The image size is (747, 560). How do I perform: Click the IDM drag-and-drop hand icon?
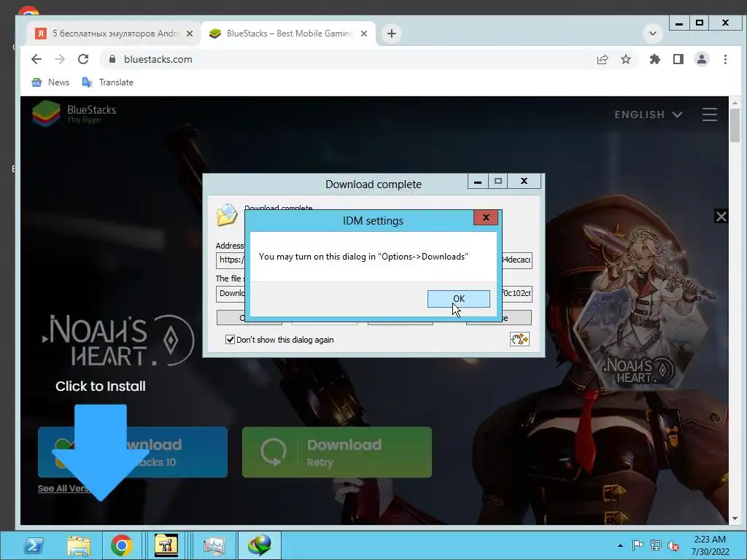(519, 339)
